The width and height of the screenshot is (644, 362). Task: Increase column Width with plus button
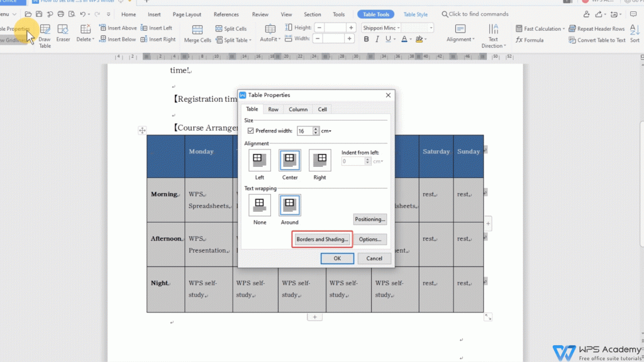tap(349, 38)
